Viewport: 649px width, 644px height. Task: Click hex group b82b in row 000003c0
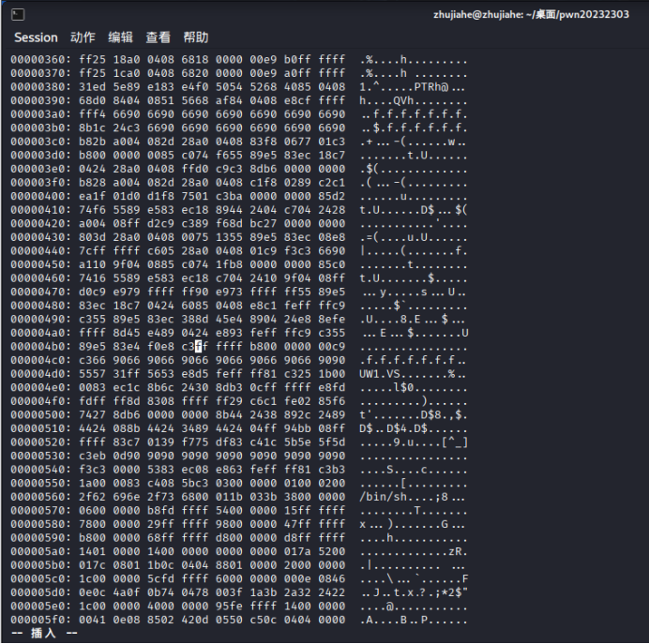tap(93, 142)
